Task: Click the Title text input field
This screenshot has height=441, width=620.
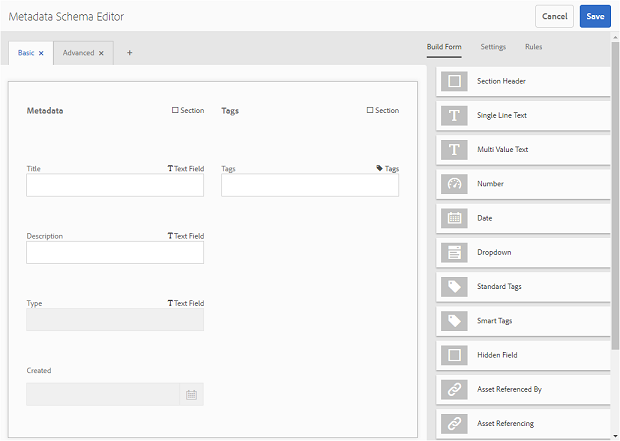Action: pos(115,185)
